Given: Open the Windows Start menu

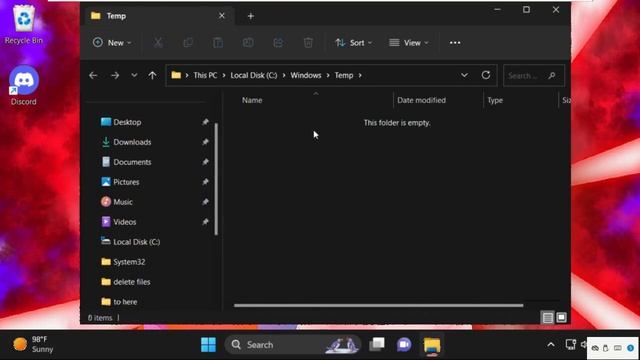Looking at the screenshot, I should [x=208, y=344].
